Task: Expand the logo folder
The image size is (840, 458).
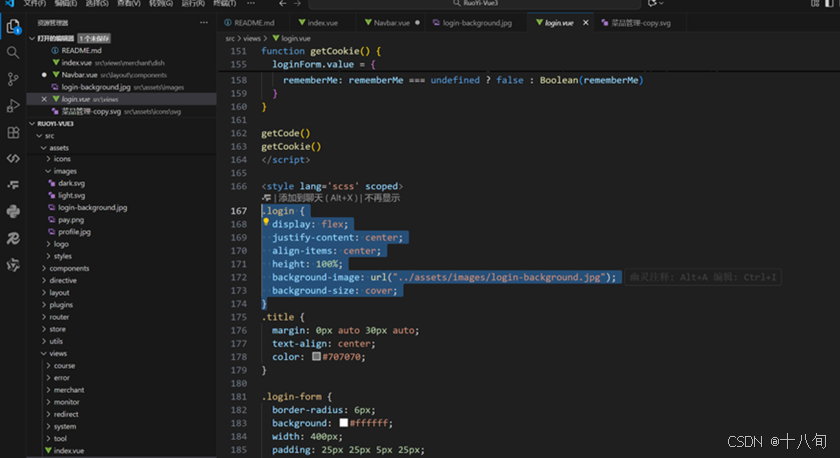Action: 48,244
